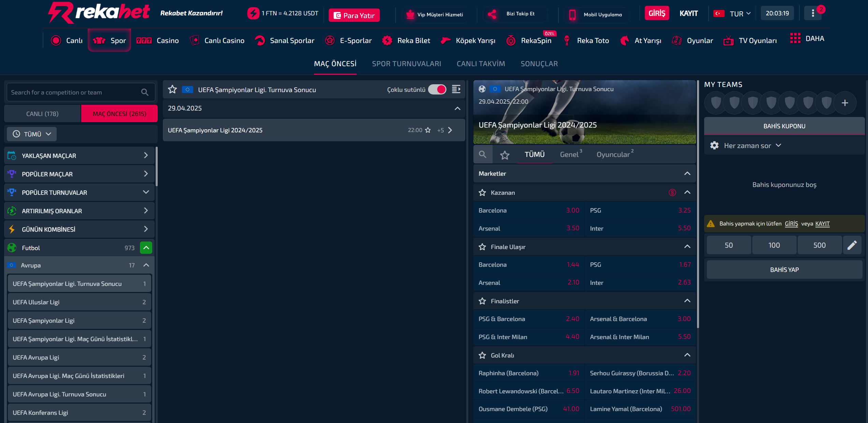The image size is (868, 423).
Task: Switch to MAÇ ÖNCESİ (2615) events
Action: click(x=119, y=114)
